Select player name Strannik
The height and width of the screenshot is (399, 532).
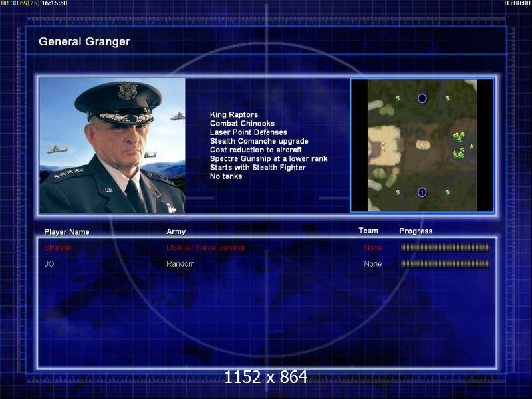58,247
